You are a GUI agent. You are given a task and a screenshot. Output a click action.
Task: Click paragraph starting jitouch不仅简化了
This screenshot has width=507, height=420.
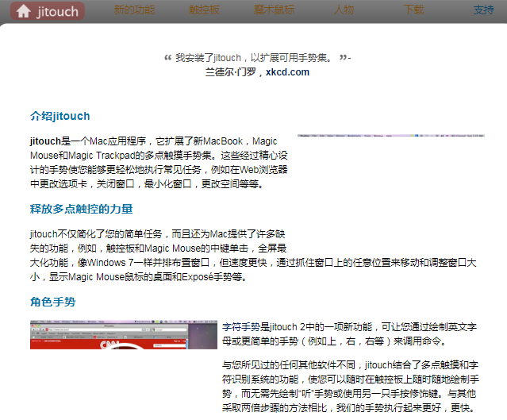click(x=253, y=256)
